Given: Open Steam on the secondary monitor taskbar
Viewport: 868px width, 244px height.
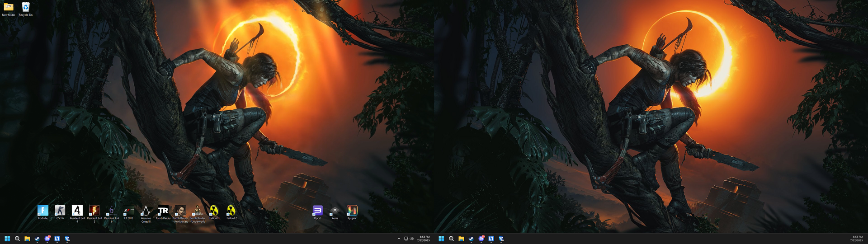Looking at the screenshot, I should 471,239.
